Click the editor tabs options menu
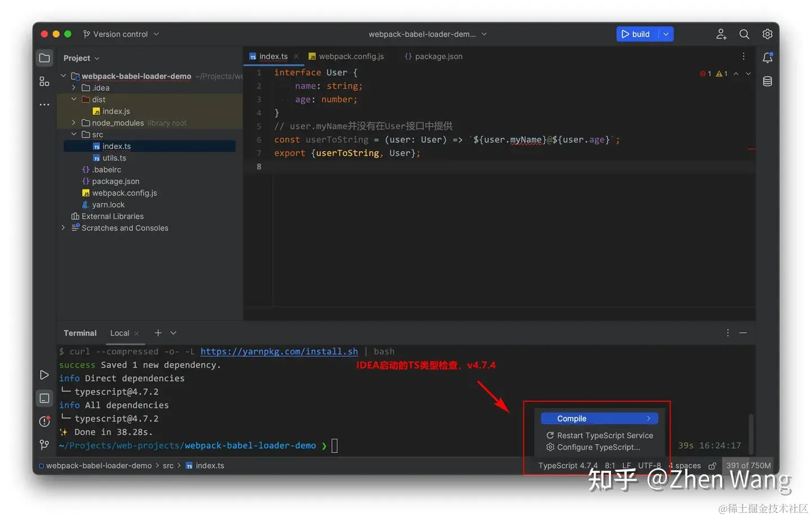Image resolution: width=812 pixels, height=518 pixels. [743, 56]
